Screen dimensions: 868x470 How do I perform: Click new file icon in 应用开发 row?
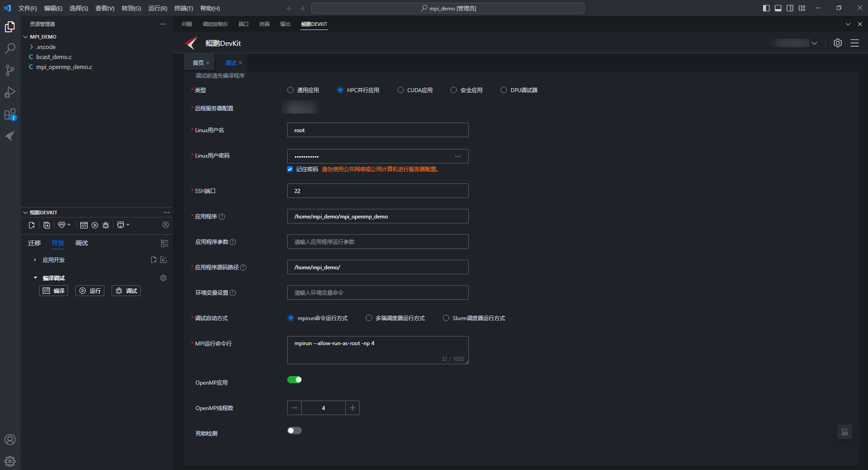[154, 260]
